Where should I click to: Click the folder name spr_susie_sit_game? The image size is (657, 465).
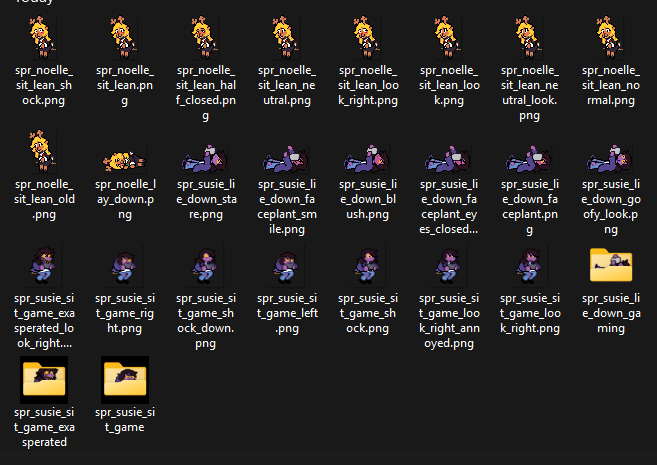124,419
